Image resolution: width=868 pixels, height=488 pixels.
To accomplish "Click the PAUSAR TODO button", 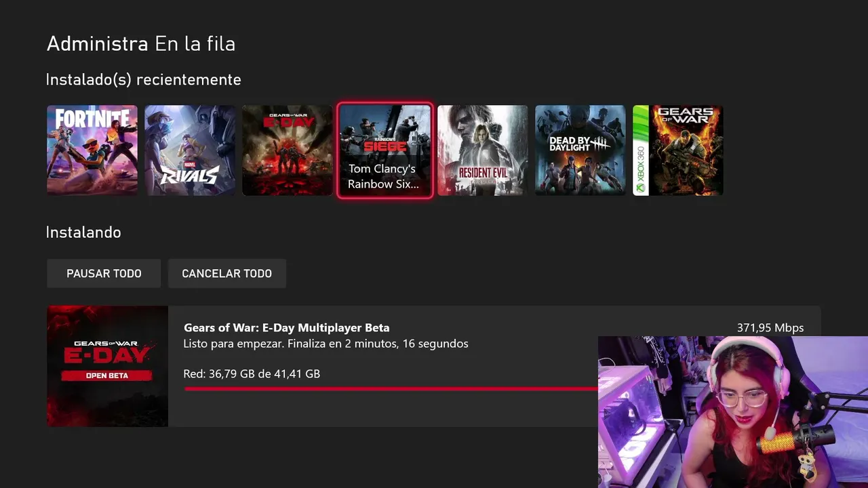I will pyautogui.click(x=104, y=273).
